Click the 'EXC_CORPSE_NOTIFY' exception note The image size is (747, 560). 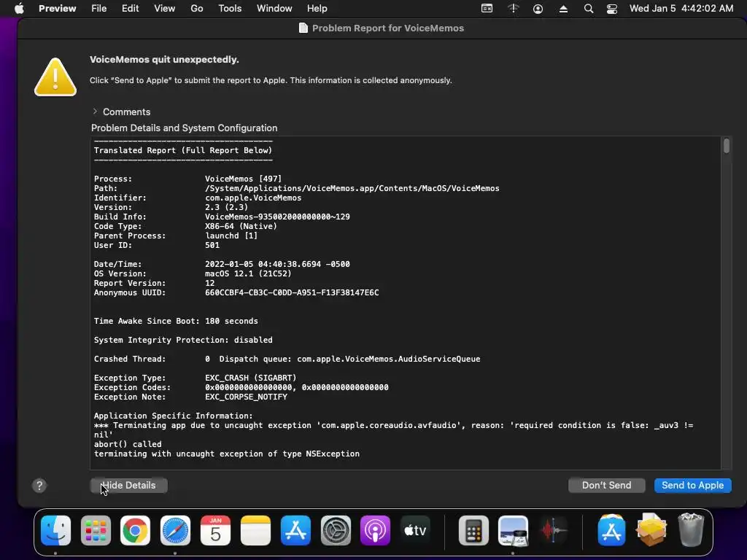pyautogui.click(x=246, y=397)
